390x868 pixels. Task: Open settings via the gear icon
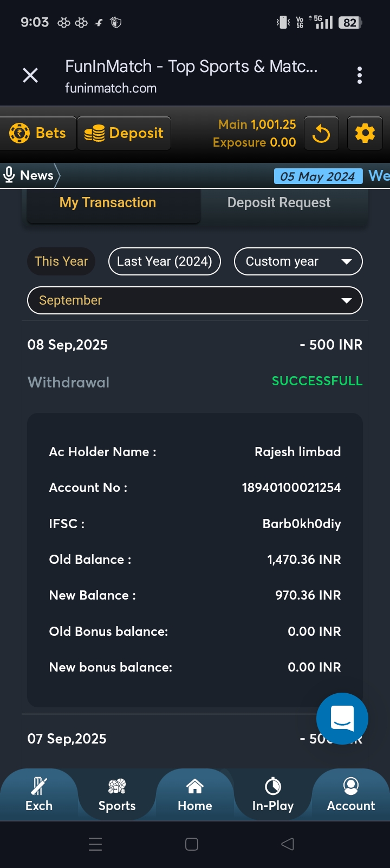tap(365, 133)
